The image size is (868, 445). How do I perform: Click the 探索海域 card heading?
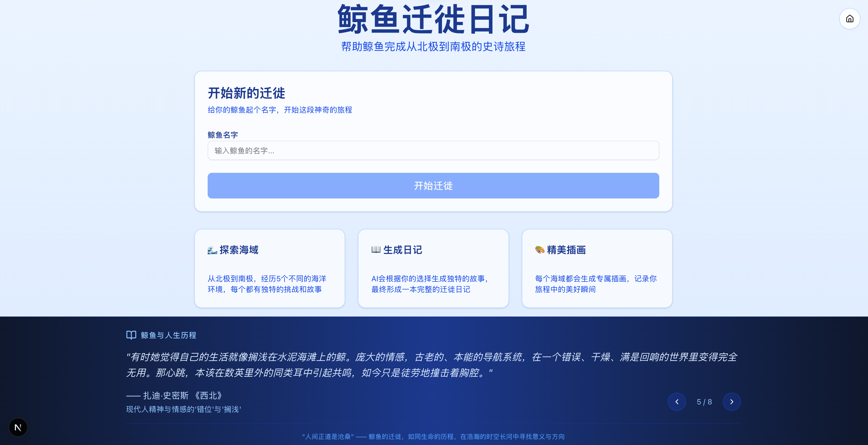pos(239,250)
